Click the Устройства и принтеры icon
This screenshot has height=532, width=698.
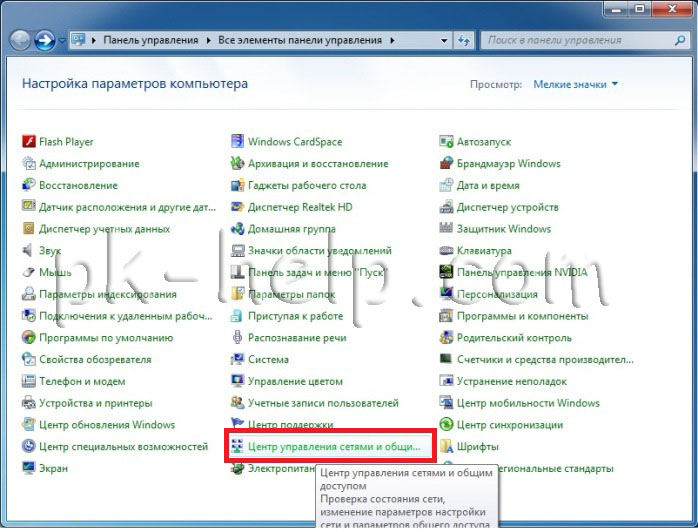(x=28, y=403)
